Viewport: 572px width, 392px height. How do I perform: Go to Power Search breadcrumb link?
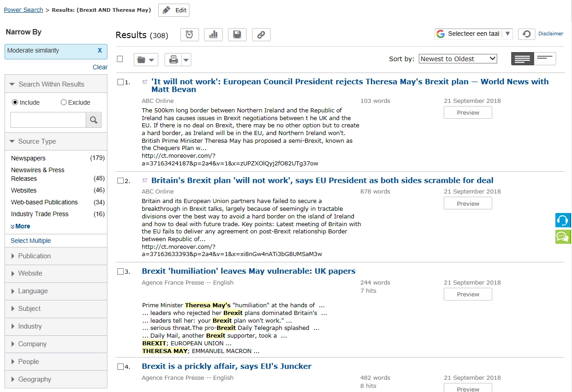(x=24, y=10)
